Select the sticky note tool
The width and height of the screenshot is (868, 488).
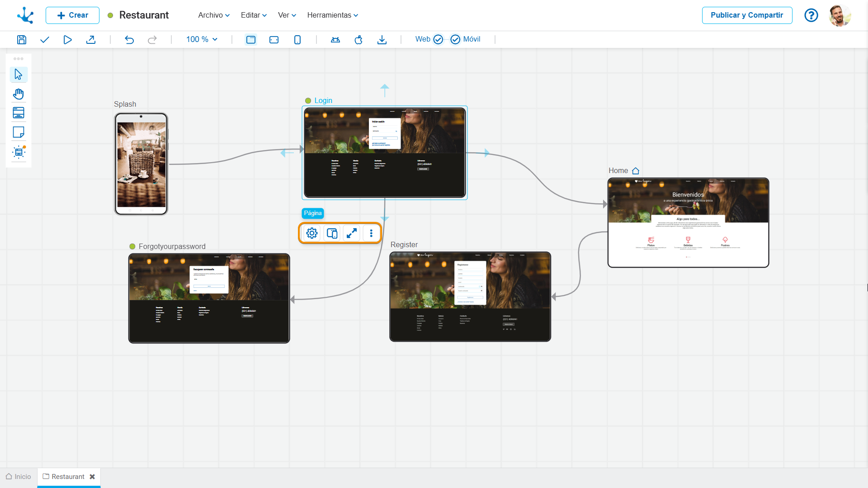point(19,132)
